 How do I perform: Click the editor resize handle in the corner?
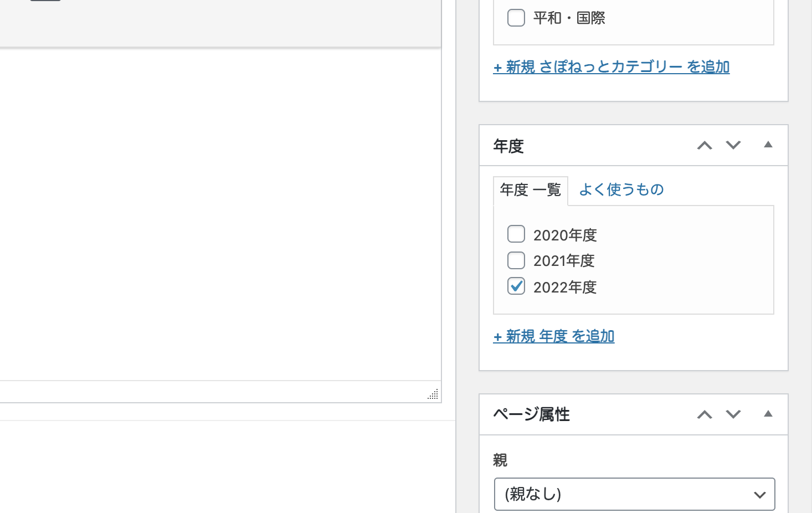[x=433, y=394]
